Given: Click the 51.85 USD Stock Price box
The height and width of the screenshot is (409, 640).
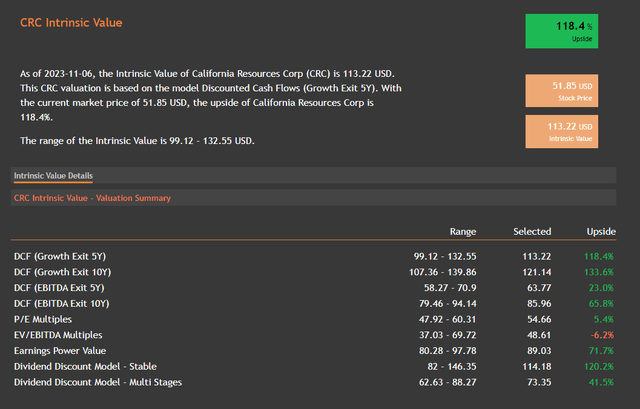Looking at the screenshot, I should 562,91.
